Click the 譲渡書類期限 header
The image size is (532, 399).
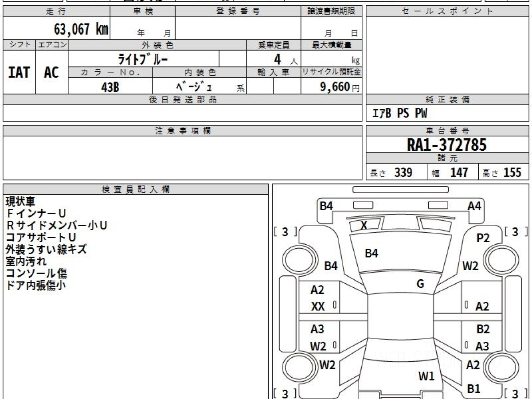click(332, 12)
